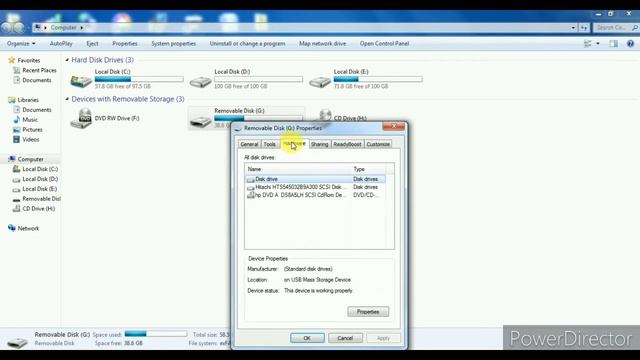
Task: Click Properties in the Explorer toolbar
Action: (125, 44)
